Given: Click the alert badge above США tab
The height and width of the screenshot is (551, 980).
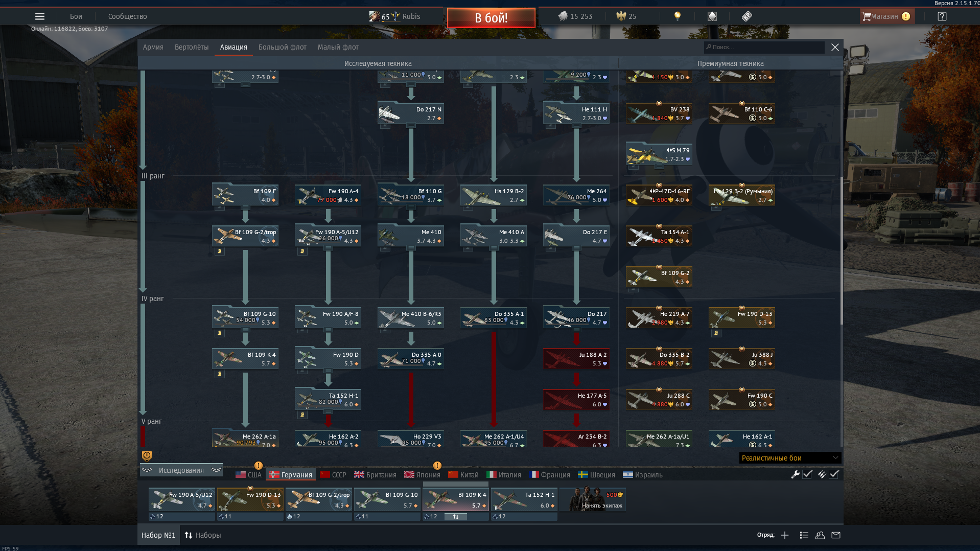Looking at the screenshot, I should point(259,466).
